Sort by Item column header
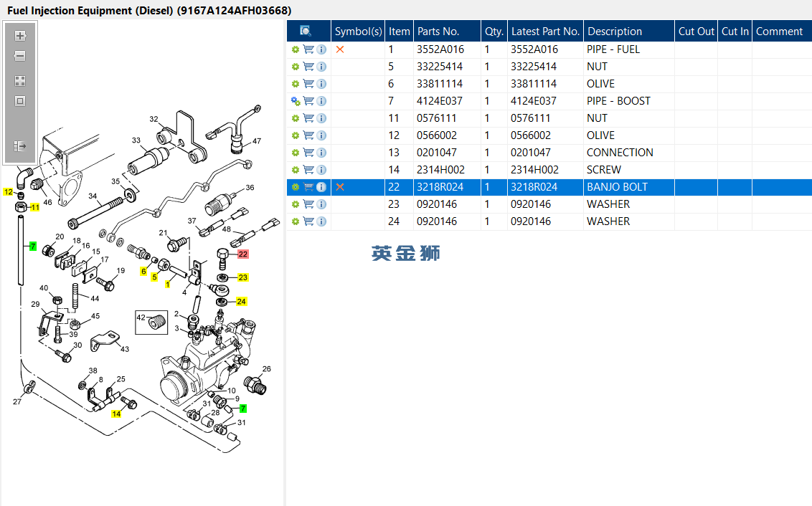Viewport: 812px width, 506px height. pos(400,31)
